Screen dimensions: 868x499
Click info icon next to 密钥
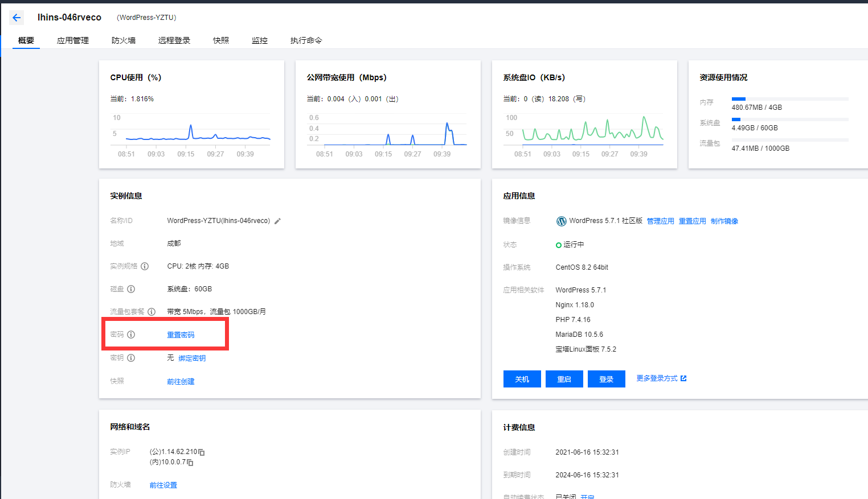131,358
